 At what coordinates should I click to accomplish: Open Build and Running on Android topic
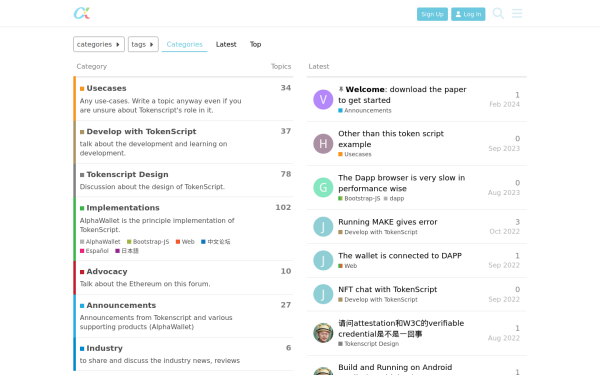[395, 367]
